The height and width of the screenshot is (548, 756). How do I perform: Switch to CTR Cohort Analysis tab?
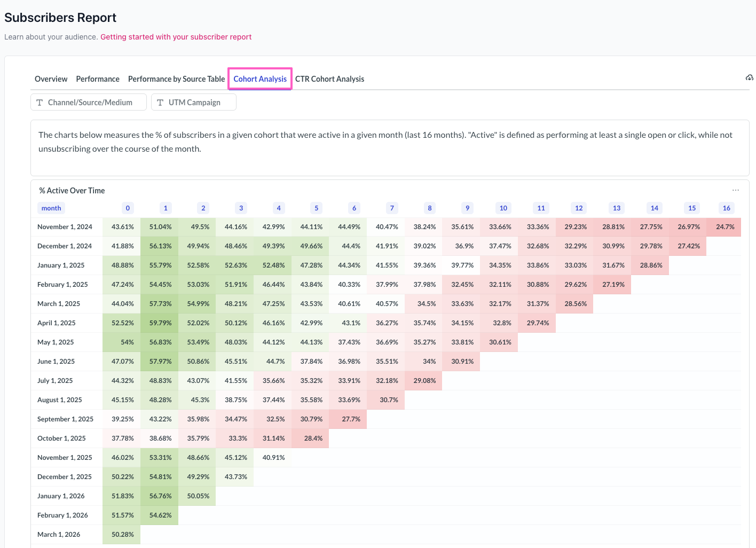329,79
